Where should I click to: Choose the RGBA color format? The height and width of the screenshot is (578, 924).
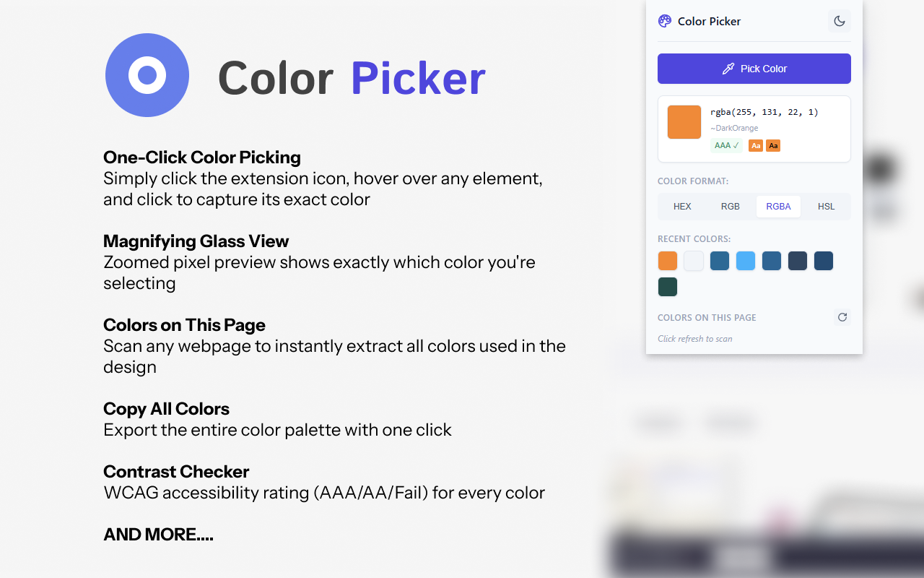point(778,207)
